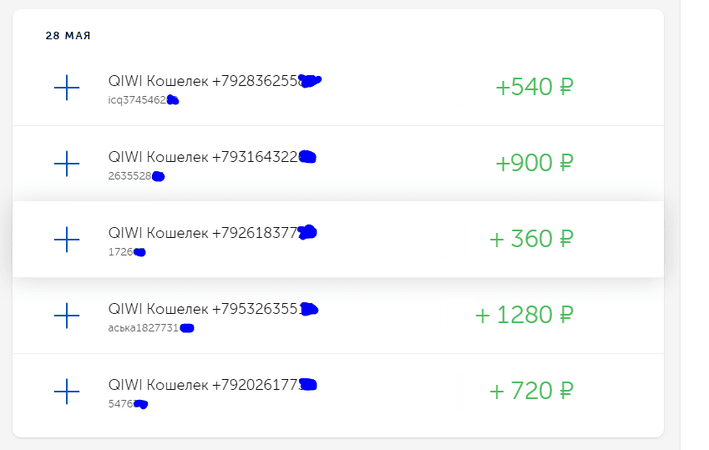This screenshot has height=450, width=709.
Task: Click the 28 МАЯ date header
Action: [x=68, y=36]
